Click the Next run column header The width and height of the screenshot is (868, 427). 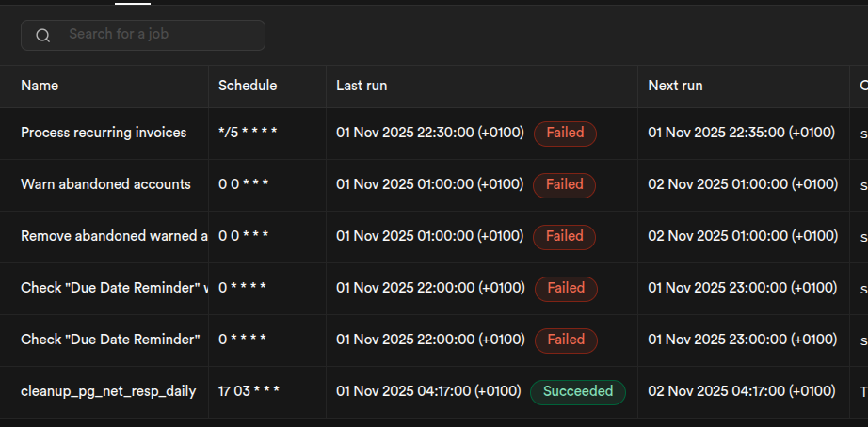(x=675, y=86)
